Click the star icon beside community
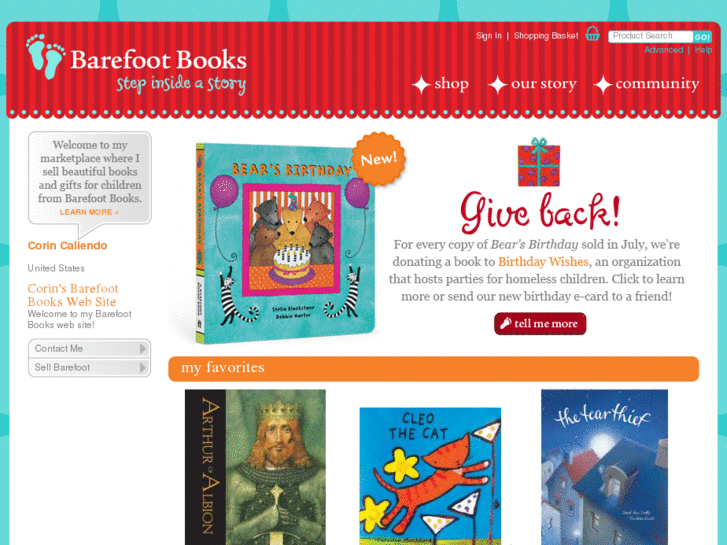This screenshot has width=727, height=545. click(602, 84)
